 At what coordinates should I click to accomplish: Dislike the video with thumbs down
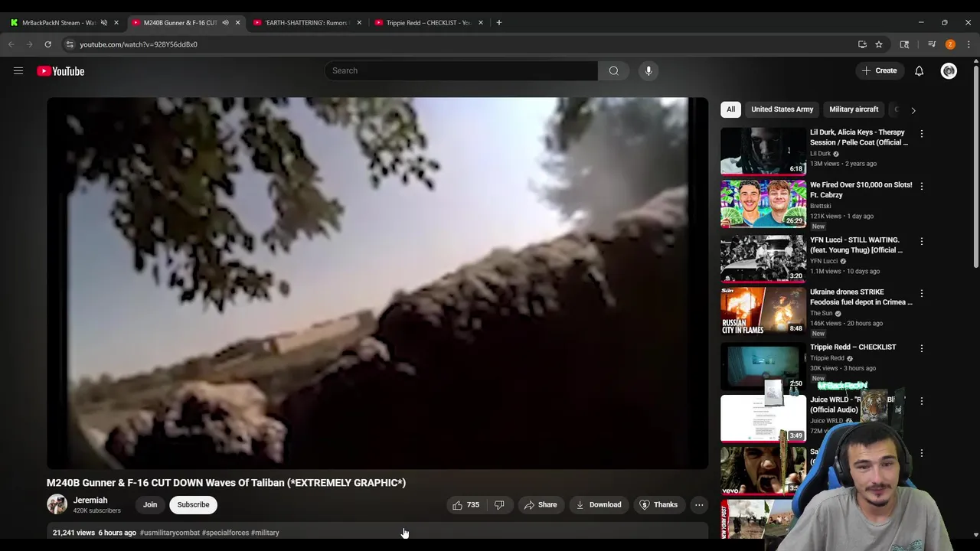click(499, 505)
